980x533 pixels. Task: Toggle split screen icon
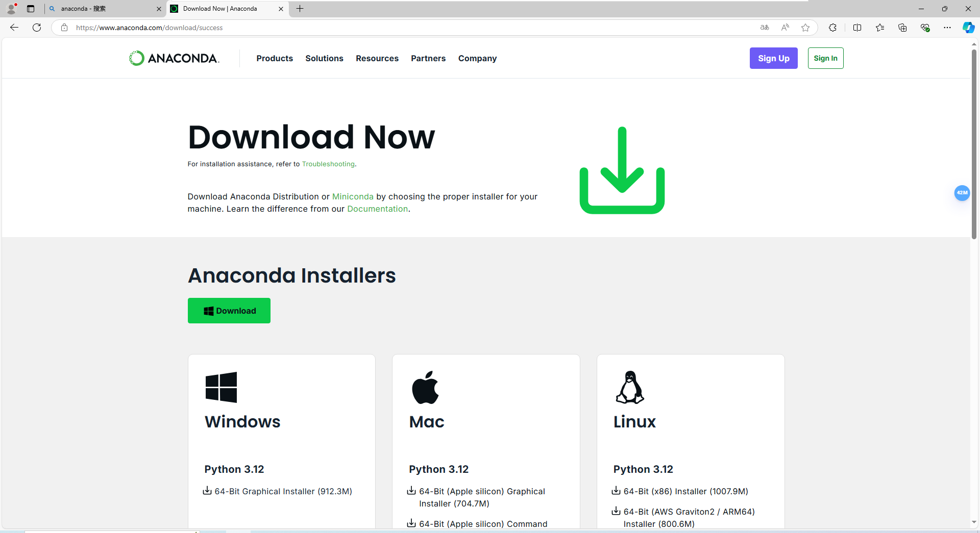[857, 28]
